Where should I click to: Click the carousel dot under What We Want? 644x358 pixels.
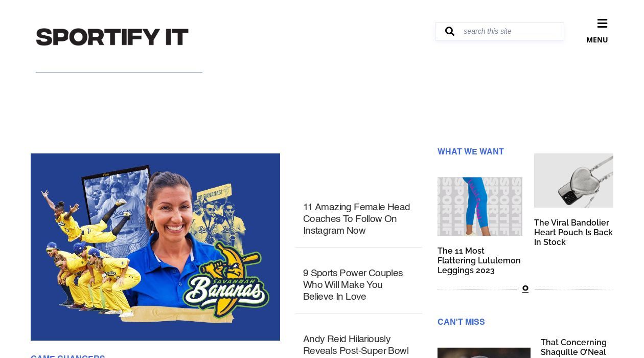[525, 289]
